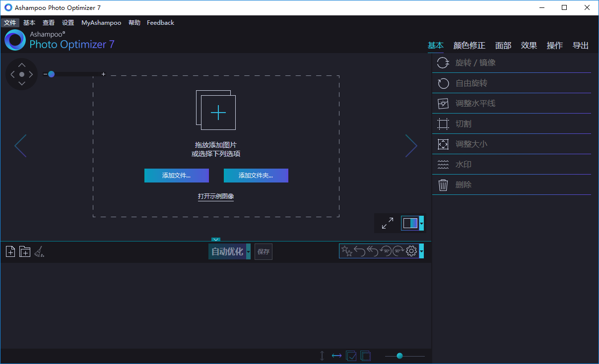Open the dropdown arrow beside gear toolbar
The height and width of the screenshot is (364, 599).
point(421,251)
